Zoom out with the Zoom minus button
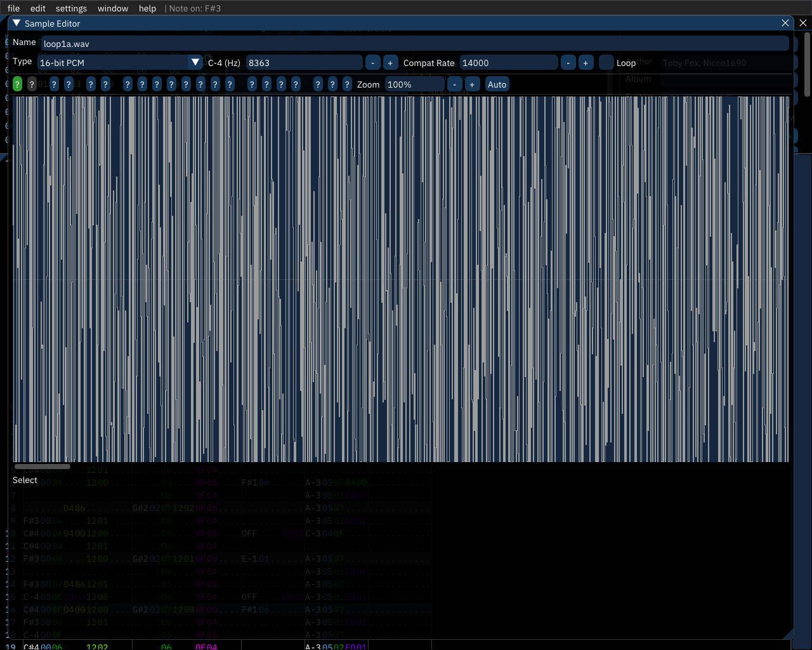Screen dimensions: 812x650 point(454,84)
